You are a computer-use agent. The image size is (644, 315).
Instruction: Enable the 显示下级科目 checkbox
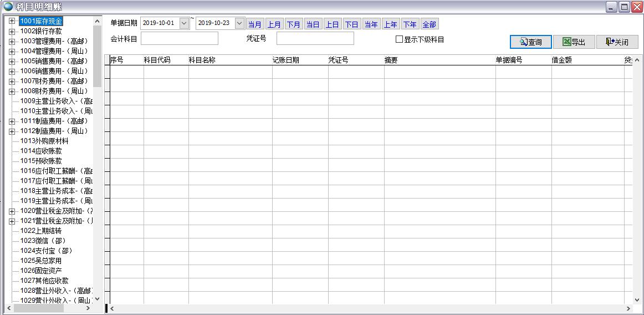[399, 39]
